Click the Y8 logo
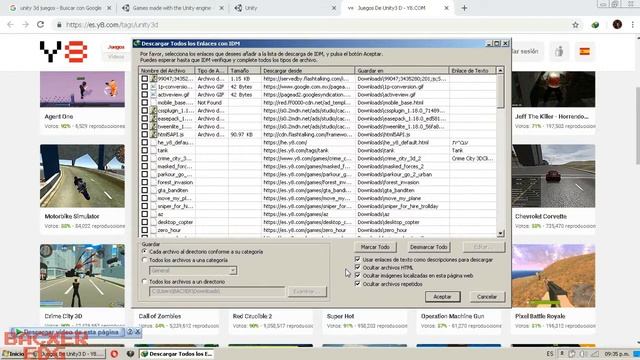Image resolution: width=640 pixels, height=360 pixels. 64,52
